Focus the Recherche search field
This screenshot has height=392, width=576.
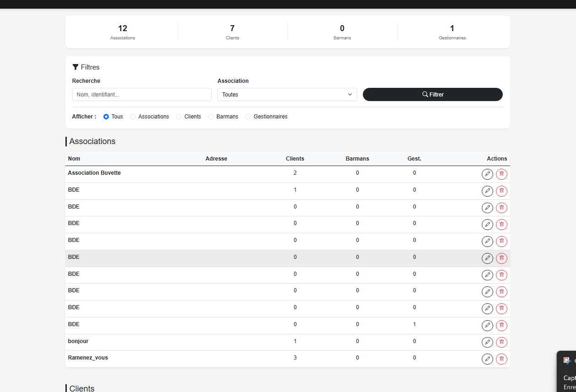(x=142, y=95)
